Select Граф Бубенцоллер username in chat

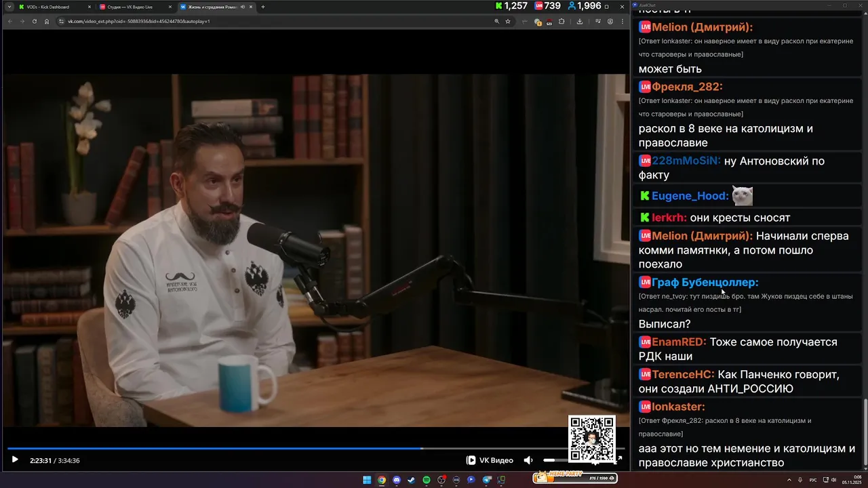click(705, 282)
